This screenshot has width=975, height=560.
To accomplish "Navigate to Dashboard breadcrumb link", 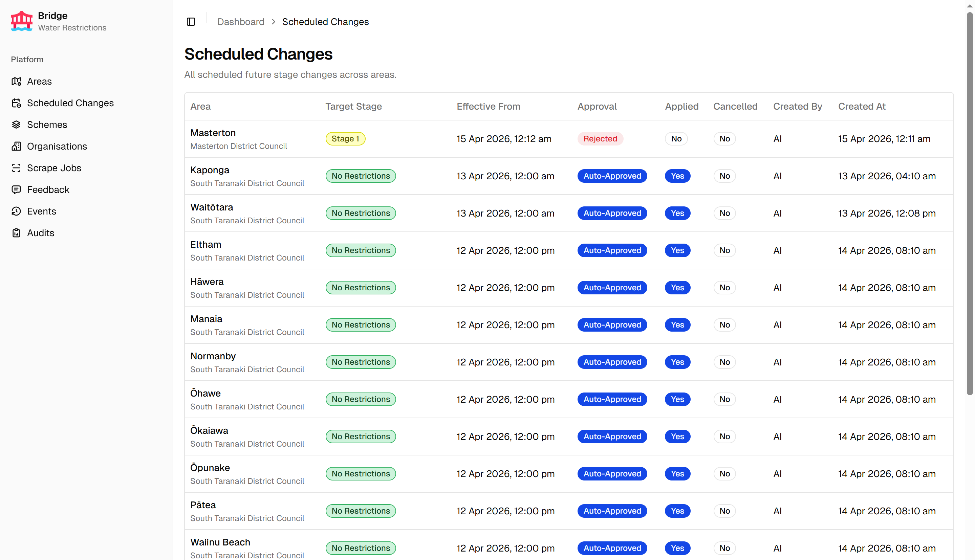I will 240,22.
